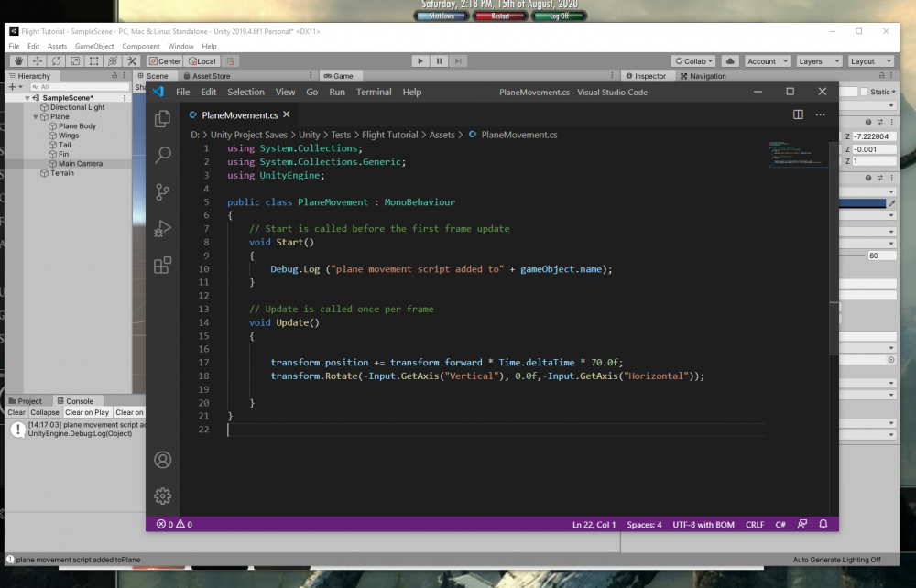Screen dimensions: 916x588
Task: Toggle the Static checkbox in Inspector
Action: coord(864,92)
